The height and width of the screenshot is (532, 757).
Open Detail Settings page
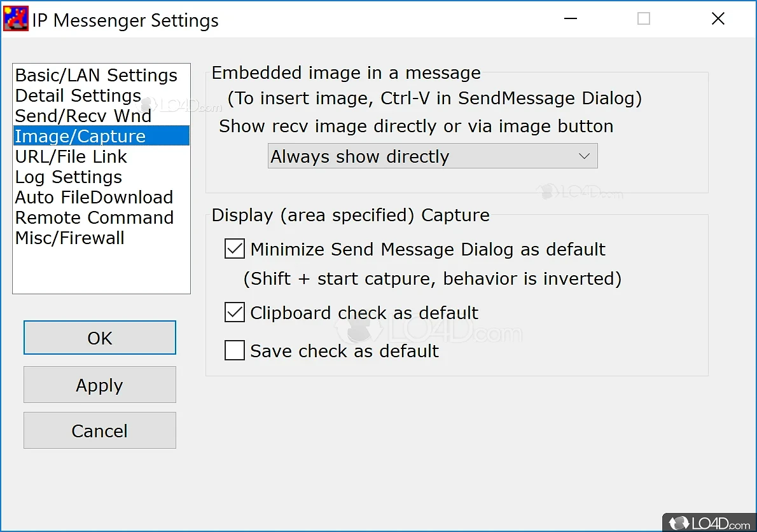click(78, 95)
